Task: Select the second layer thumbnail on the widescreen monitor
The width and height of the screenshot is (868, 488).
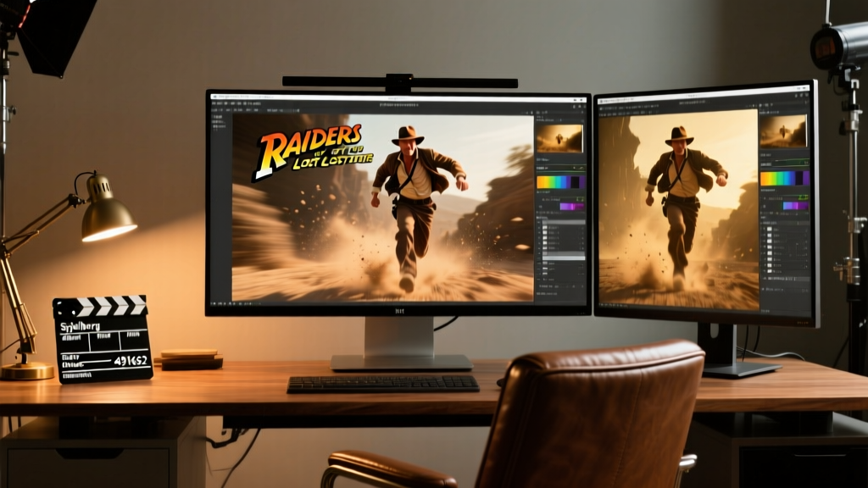Action: [545, 233]
